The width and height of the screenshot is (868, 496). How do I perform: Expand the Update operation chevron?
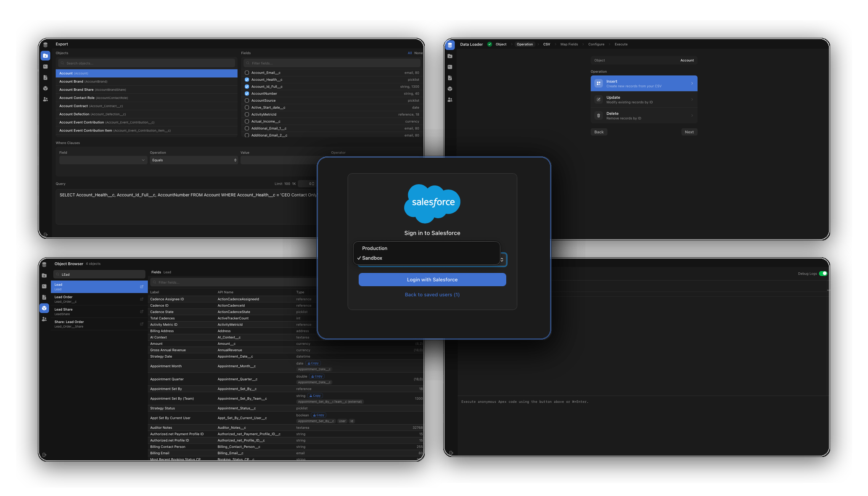click(692, 100)
